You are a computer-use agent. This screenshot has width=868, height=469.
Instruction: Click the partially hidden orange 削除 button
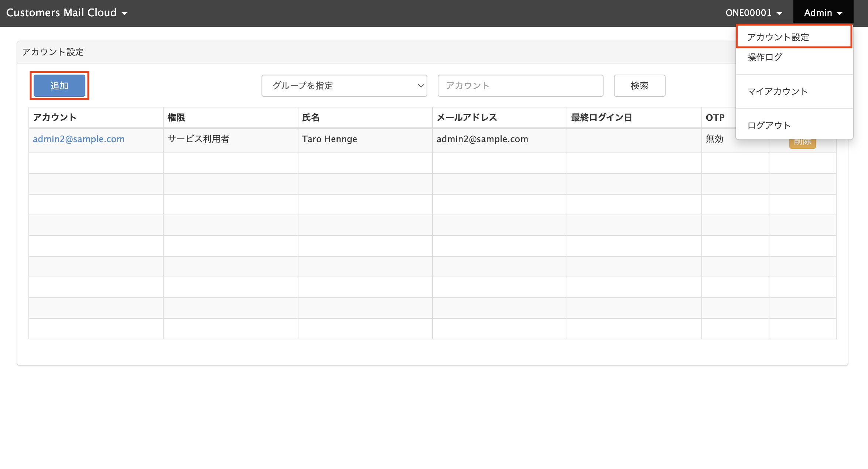(802, 144)
